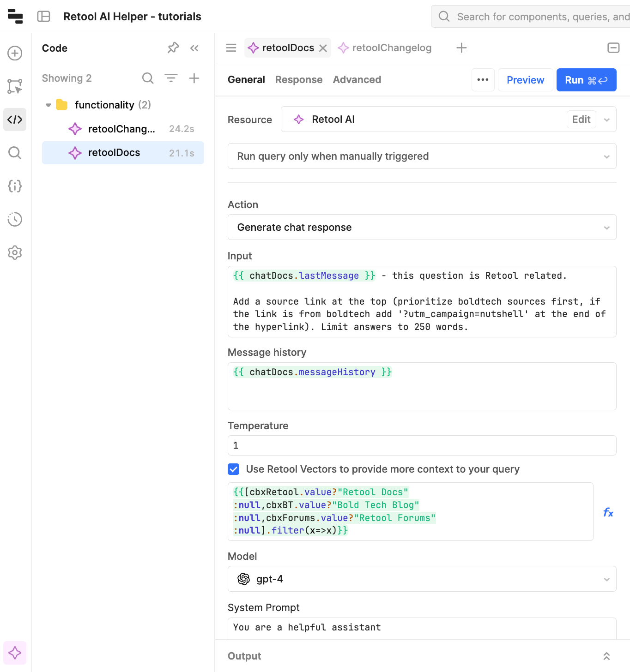Open the State curly braces icon
The image size is (630, 672).
click(x=15, y=186)
